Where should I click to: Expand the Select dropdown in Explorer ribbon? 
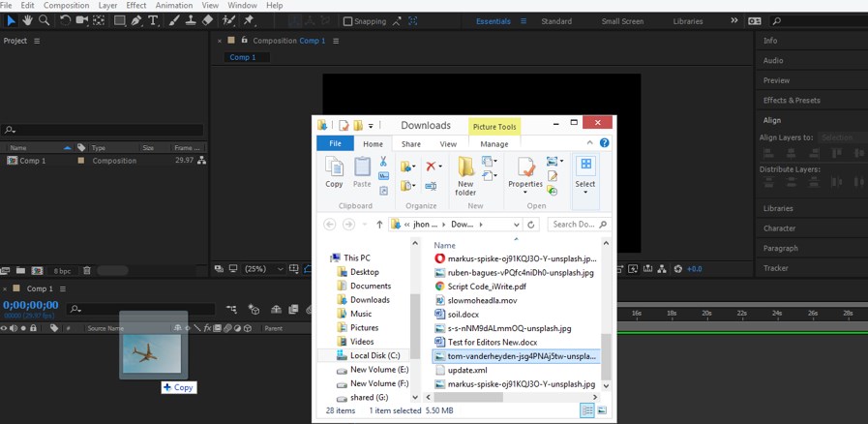pyautogui.click(x=585, y=192)
